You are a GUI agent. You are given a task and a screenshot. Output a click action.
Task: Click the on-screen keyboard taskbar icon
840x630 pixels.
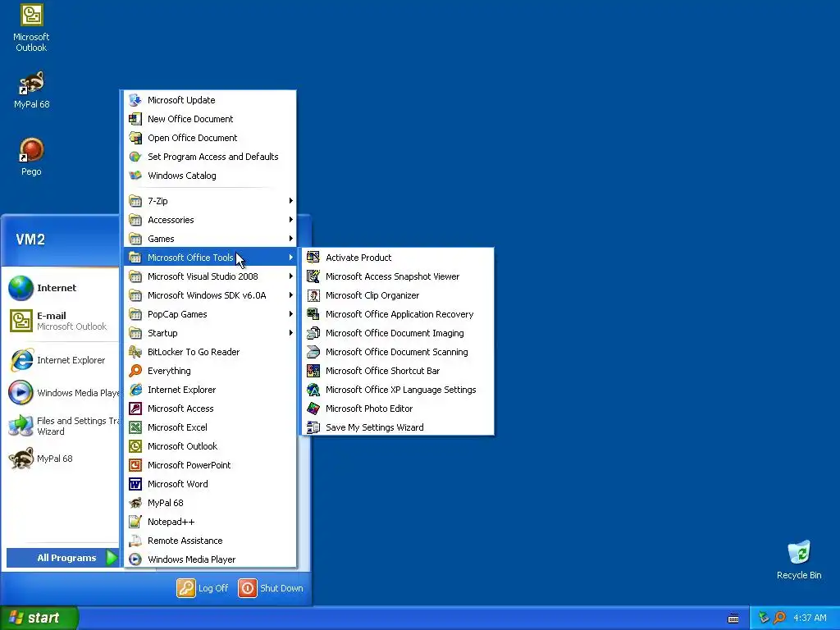(x=733, y=619)
